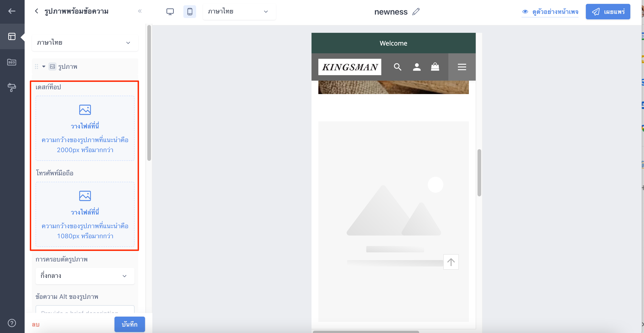Click the search icon in preview header
644x333 pixels.
(x=397, y=67)
